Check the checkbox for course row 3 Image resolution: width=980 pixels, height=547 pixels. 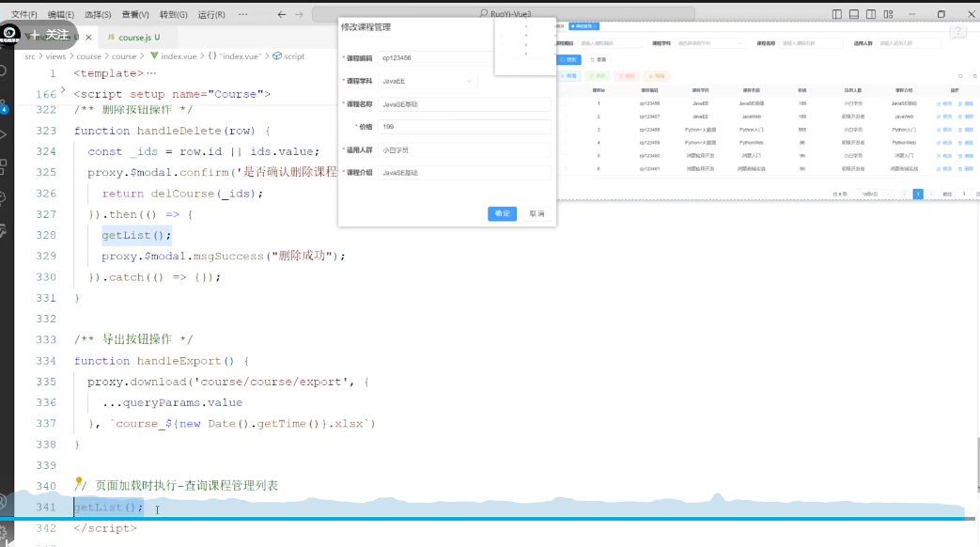tap(564, 130)
